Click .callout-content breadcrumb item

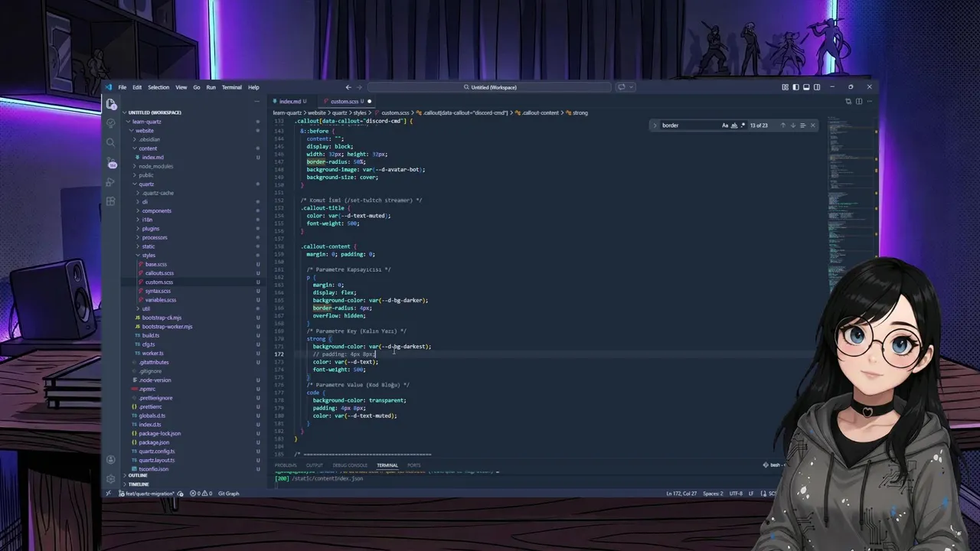pyautogui.click(x=537, y=112)
